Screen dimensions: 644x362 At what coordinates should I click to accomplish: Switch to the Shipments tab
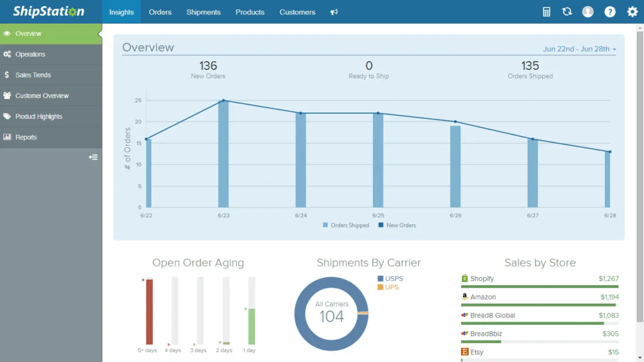click(x=203, y=11)
